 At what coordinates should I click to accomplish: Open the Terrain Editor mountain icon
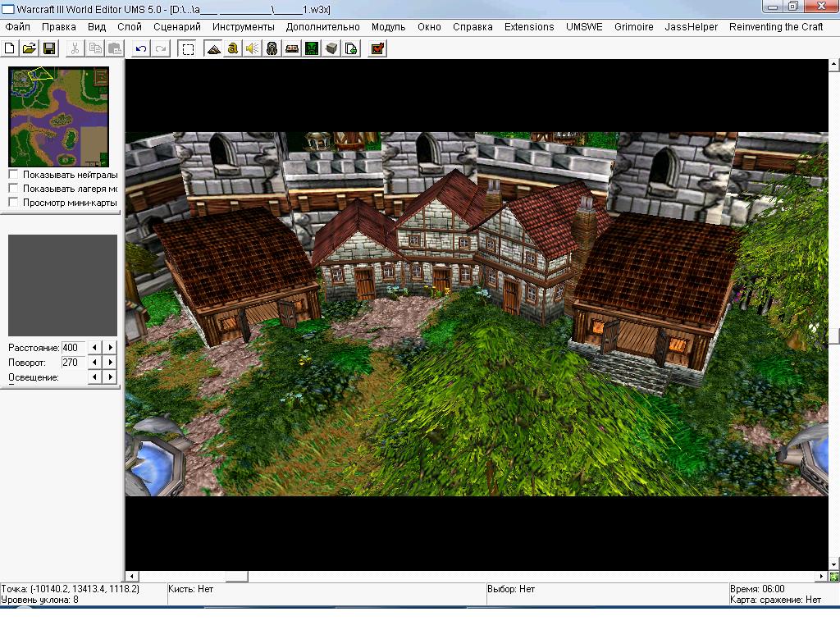(x=213, y=48)
